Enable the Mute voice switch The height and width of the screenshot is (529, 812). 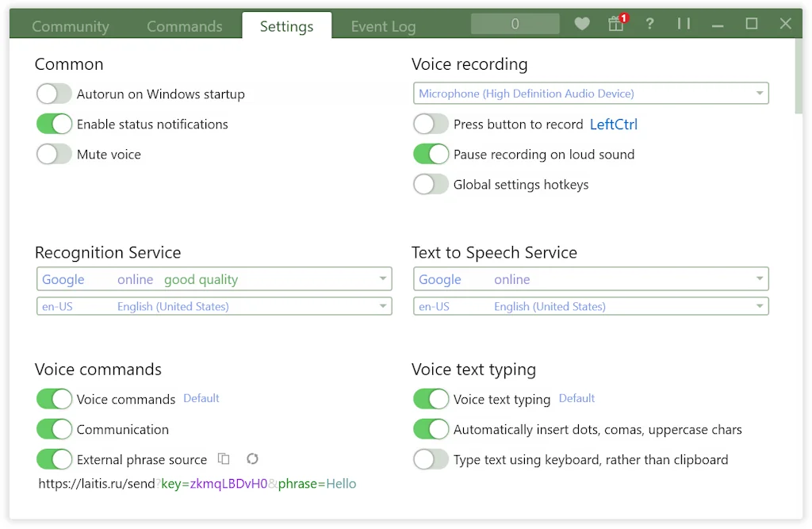[54, 155]
